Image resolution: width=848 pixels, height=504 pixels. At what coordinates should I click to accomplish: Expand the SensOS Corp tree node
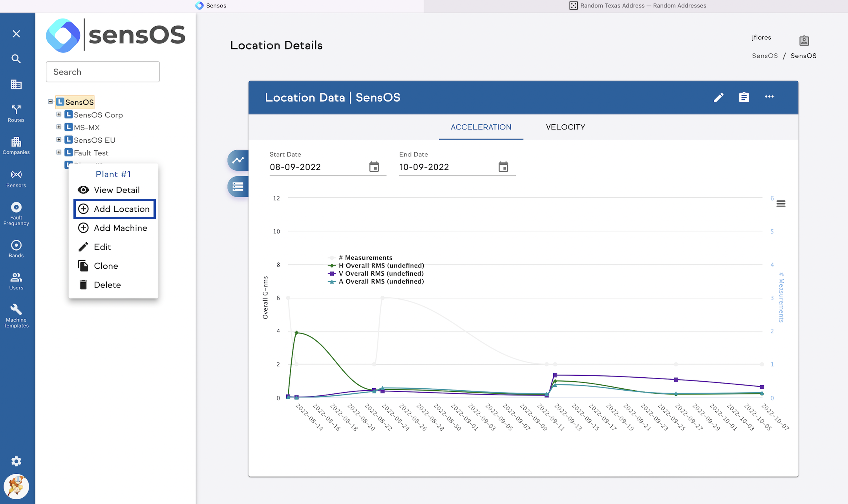[59, 114]
